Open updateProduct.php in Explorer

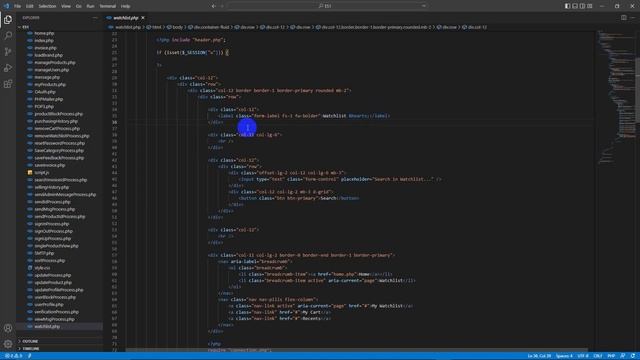point(53,283)
